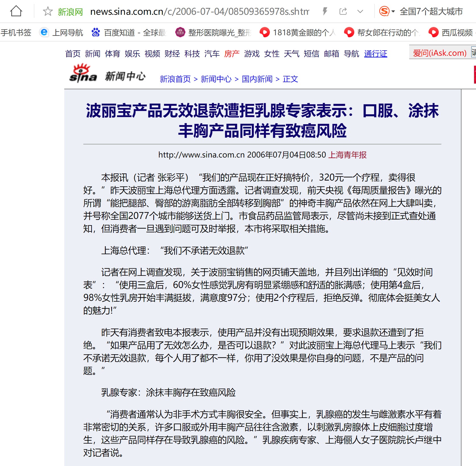
Task: Click 导航 nav link
Action: pos(351,54)
